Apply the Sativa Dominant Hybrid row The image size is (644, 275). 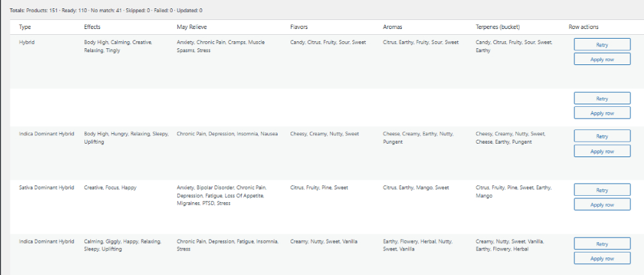click(601, 205)
